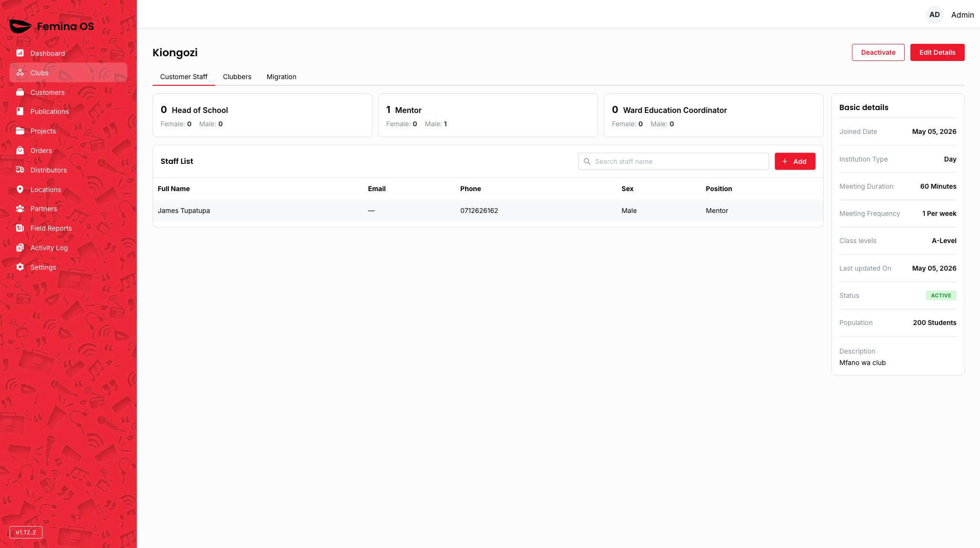Screen dimensions: 980x548
Task: Click the Femina OS lips logo
Action: [x=20, y=26]
